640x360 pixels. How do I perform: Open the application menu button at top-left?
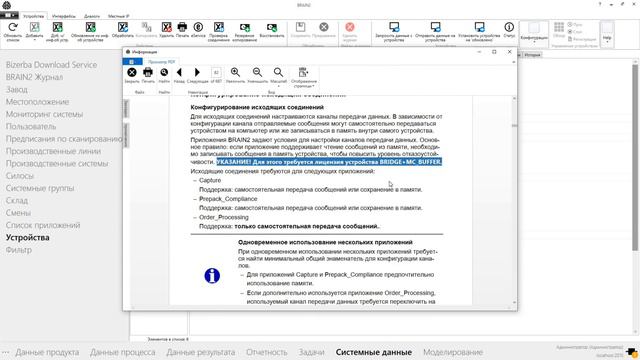(9, 16)
